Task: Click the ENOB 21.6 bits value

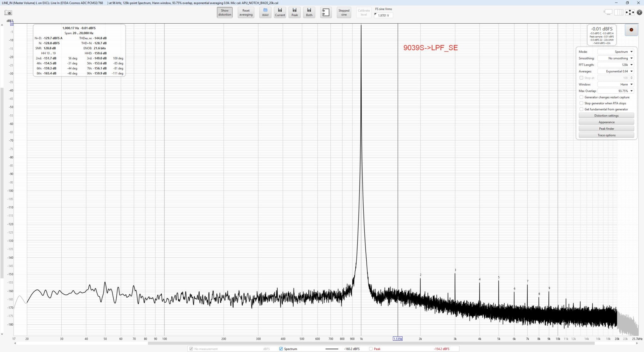Action: pyautogui.click(x=100, y=48)
